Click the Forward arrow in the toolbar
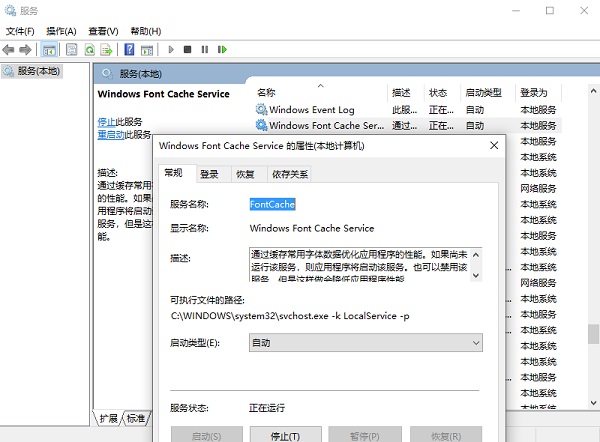The image size is (600, 442). pyautogui.click(x=25, y=50)
